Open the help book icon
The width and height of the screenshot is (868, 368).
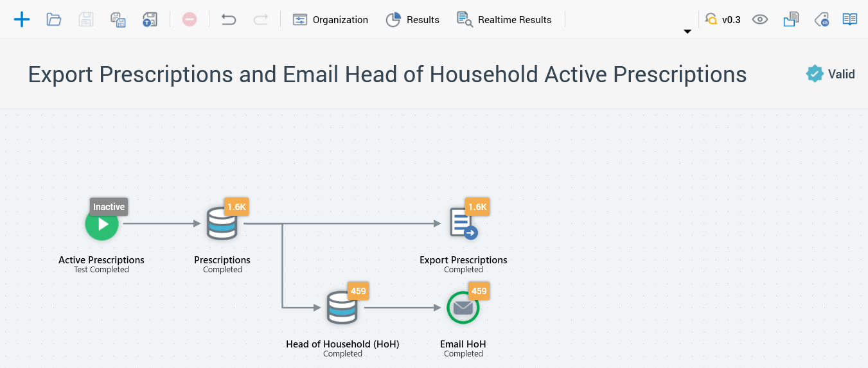850,19
